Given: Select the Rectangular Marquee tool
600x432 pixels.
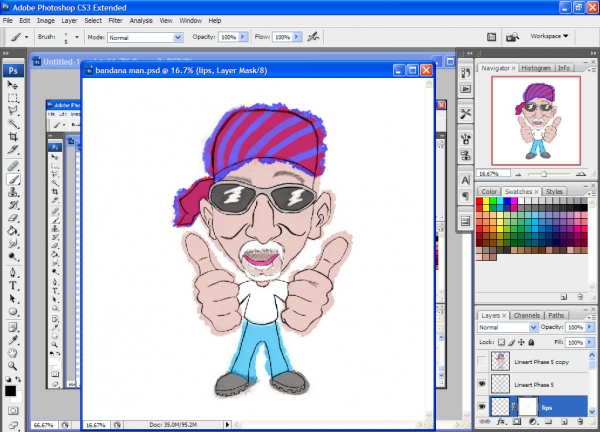Looking at the screenshot, I should pyautogui.click(x=13, y=98).
